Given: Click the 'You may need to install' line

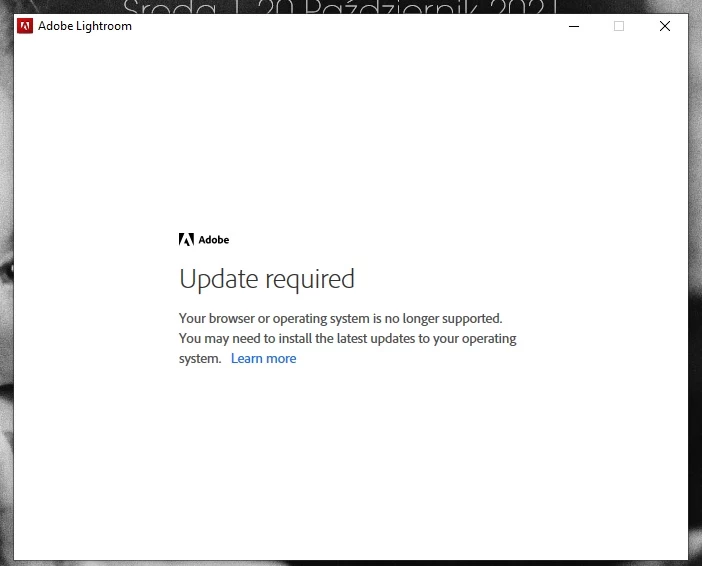Looking at the screenshot, I should pyautogui.click(x=347, y=339).
